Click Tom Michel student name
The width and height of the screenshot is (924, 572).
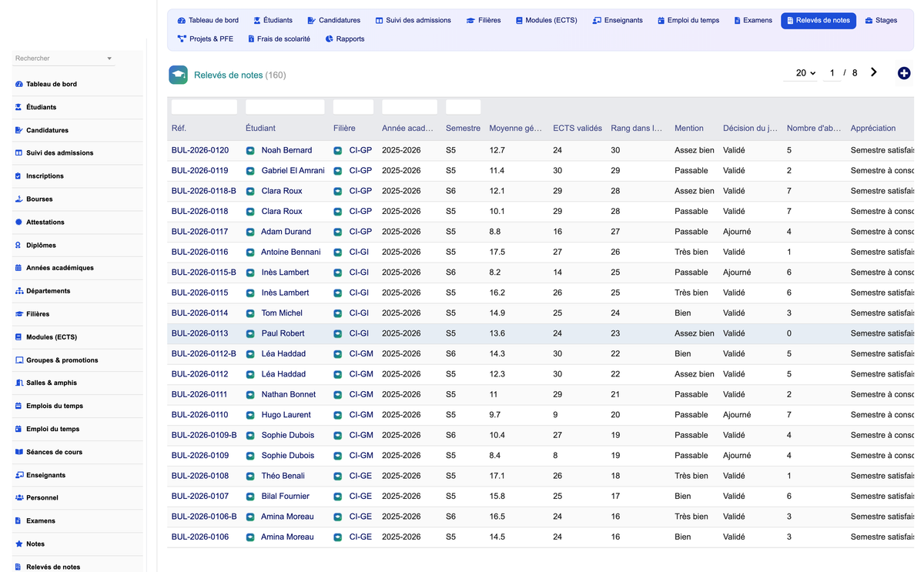pyautogui.click(x=282, y=313)
